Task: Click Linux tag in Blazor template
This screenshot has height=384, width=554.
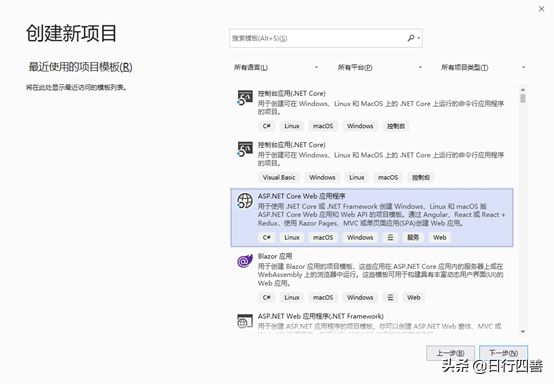Action: tap(292, 297)
